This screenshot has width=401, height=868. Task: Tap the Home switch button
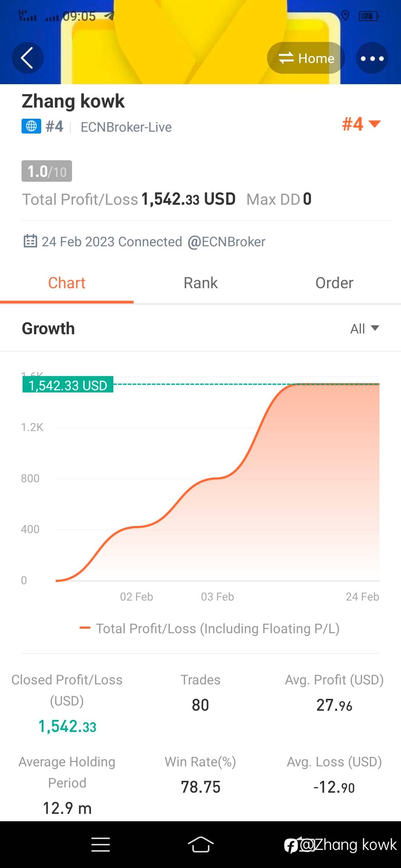pos(306,58)
